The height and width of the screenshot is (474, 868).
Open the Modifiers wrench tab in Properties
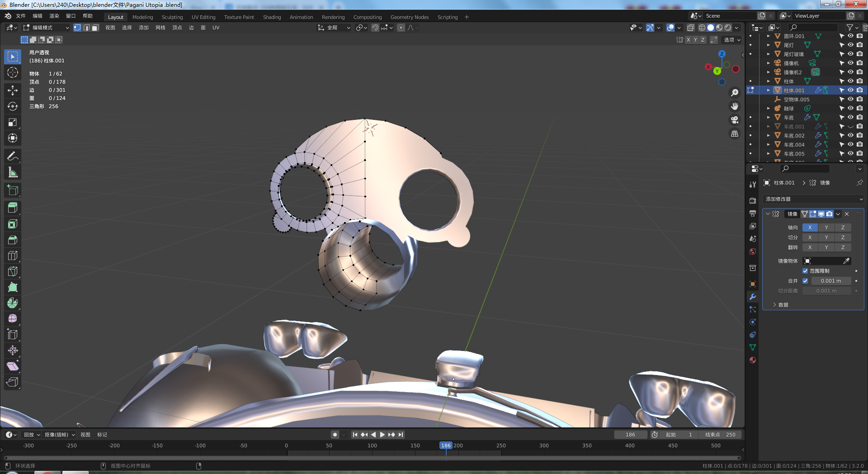coord(753,297)
